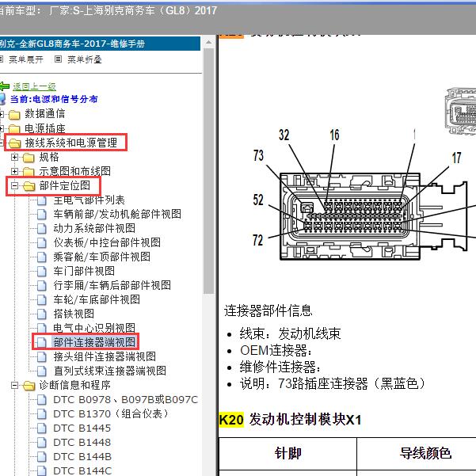Open the 动力系统部件视图 page
Screen dimensions: 476x476
click(94, 228)
